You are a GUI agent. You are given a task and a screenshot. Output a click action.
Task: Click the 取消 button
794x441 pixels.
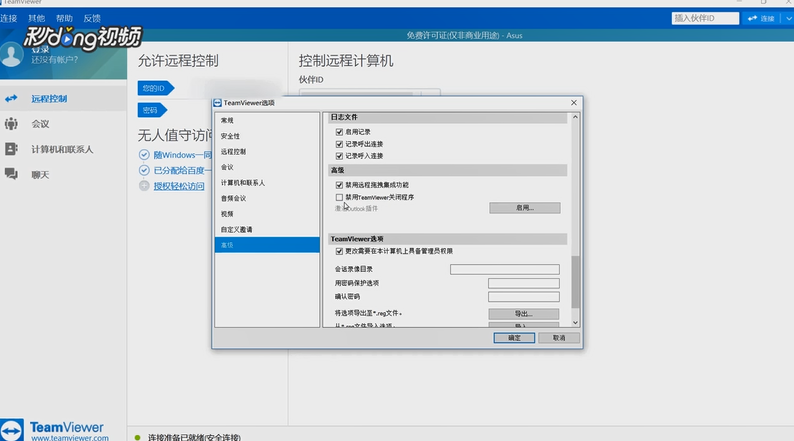pos(559,338)
